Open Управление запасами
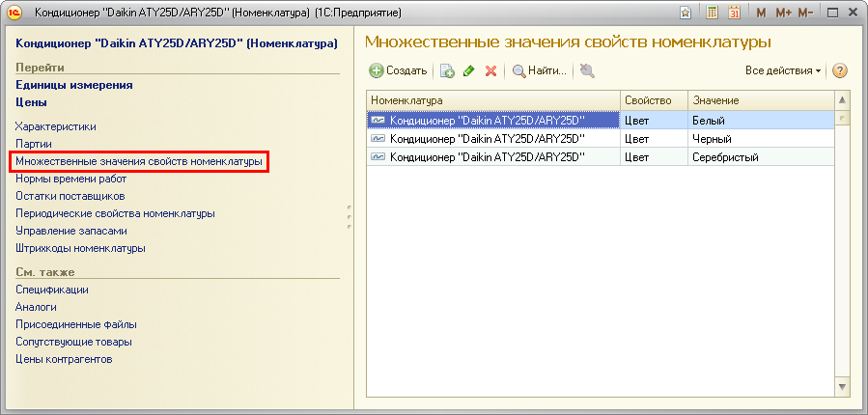The width and height of the screenshot is (868, 415). click(x=71, y=231)
